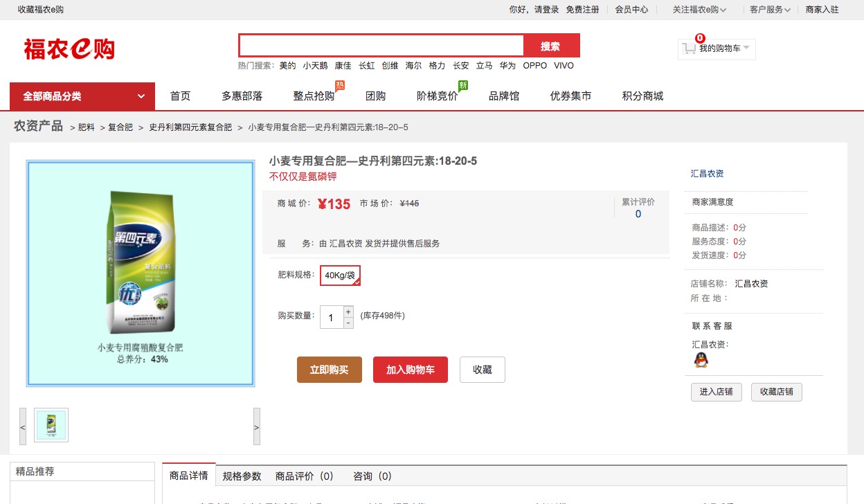Open 积分商城 navigation item

coord(642,96)
